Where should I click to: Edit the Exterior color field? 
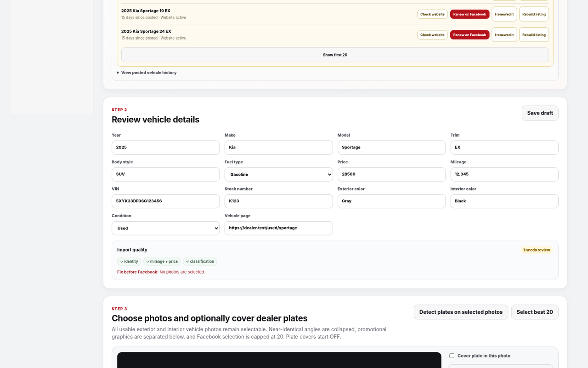tap(391, 201)
